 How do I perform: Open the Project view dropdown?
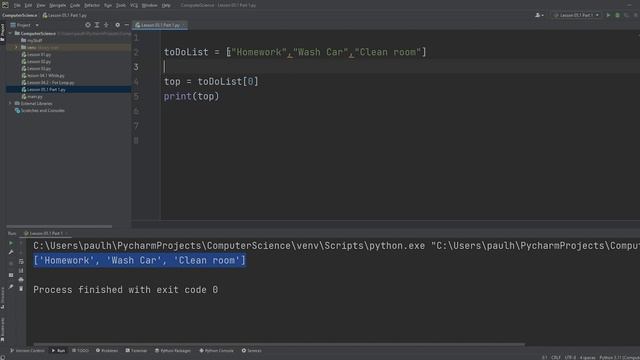24,25
